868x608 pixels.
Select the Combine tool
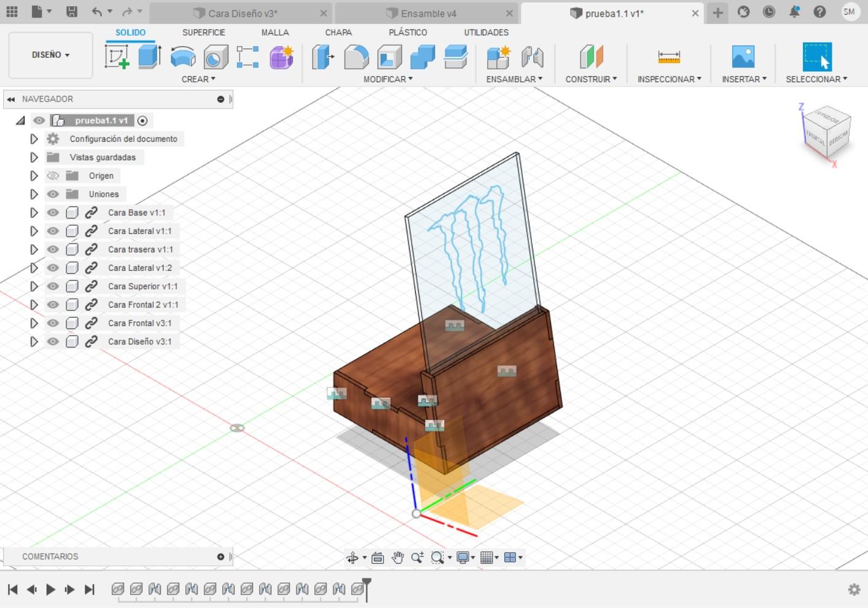pyautogui.click(x=423, y=57)
